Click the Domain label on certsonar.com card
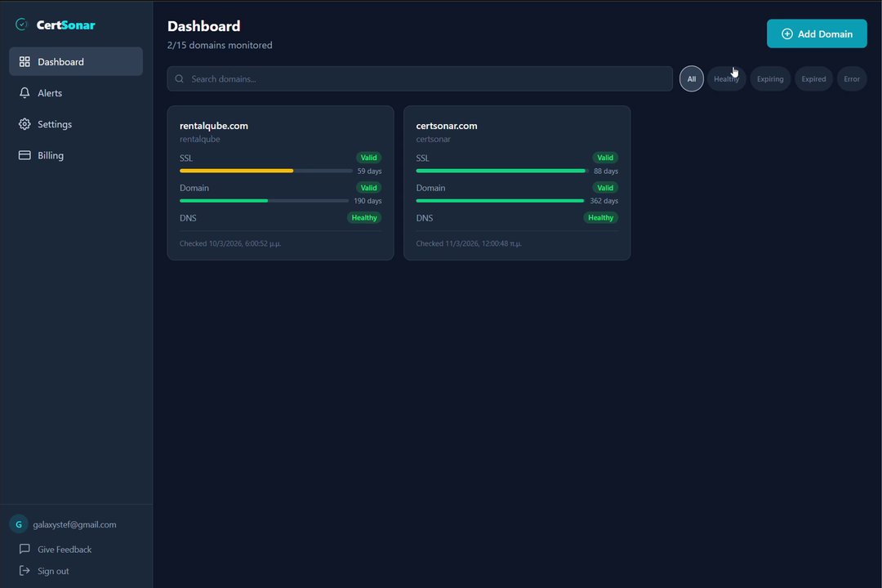 [x=430, y=188]
